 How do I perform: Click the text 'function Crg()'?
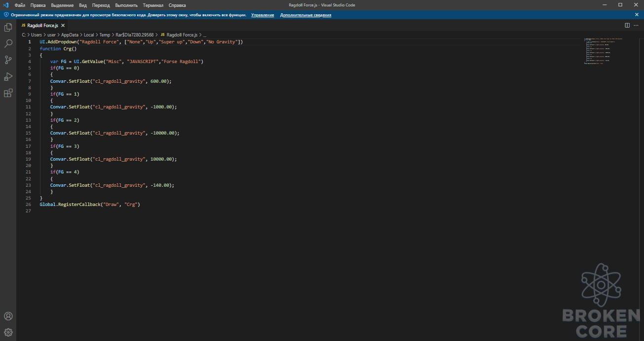pyautogui.click(x=58, y=49)
